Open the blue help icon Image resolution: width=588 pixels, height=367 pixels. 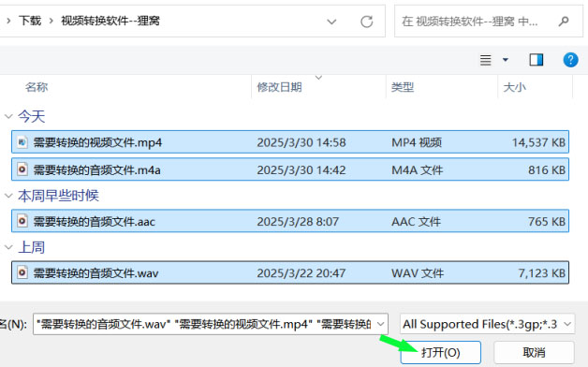point(570,60)
